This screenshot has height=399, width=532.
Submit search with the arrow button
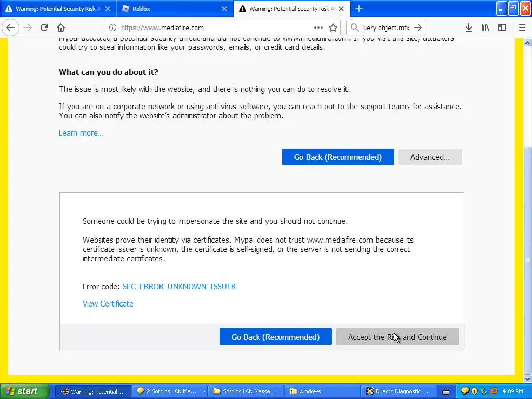coord(418,28)
